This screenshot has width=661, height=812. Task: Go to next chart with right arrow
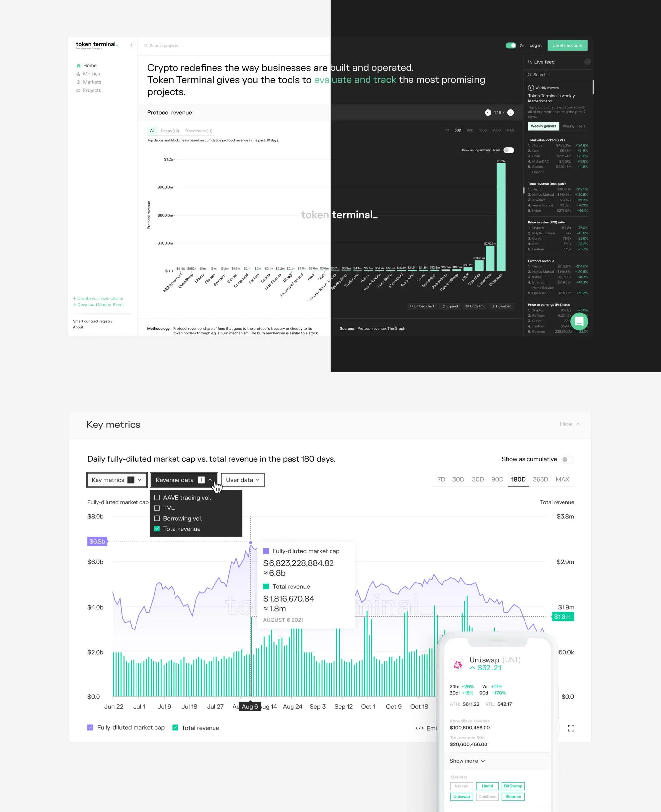[511, 113]
